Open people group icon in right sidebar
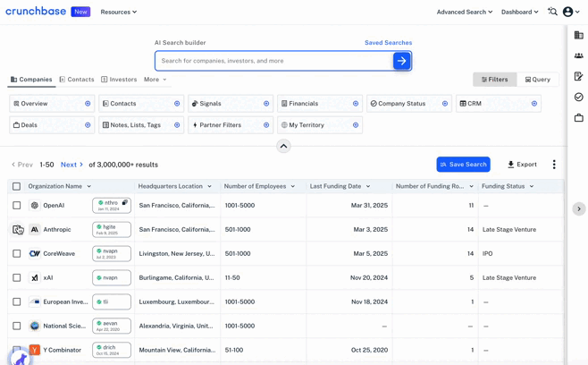588x365 pixels. pos(579,55)
